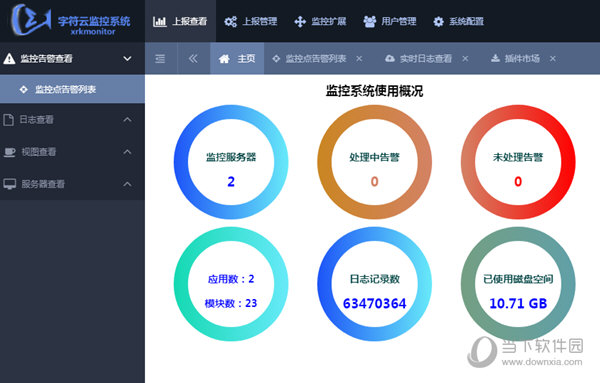Click the target icon beside 监控点告警列表 in sidebar
The image size is (600, 383).
point(24,90)
